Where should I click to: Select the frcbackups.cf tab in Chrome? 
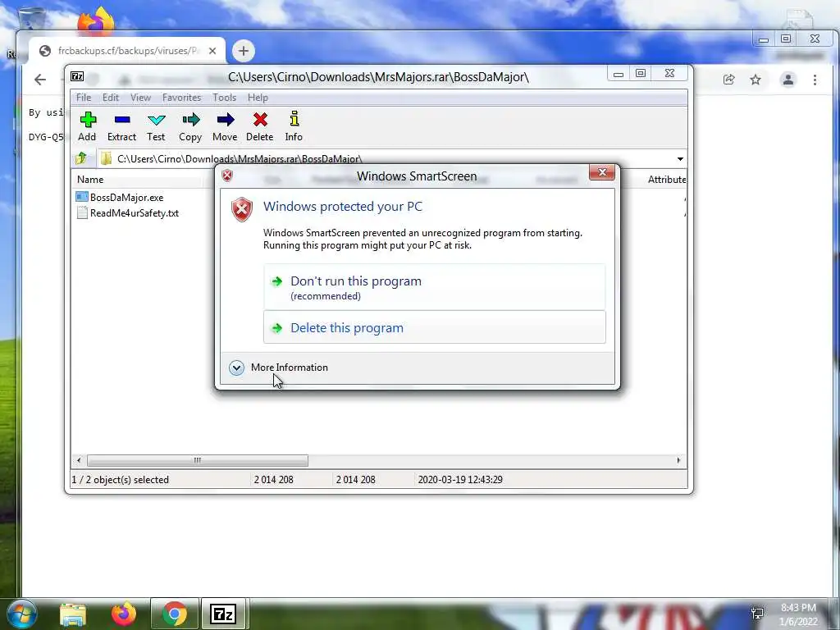coord(129,51)
